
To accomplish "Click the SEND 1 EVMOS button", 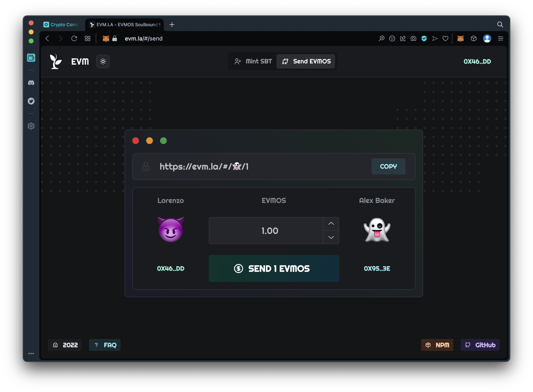I will tap(274, 268).
